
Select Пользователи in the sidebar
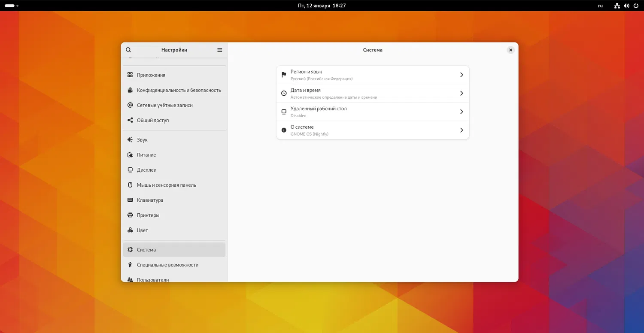point(174,278)
